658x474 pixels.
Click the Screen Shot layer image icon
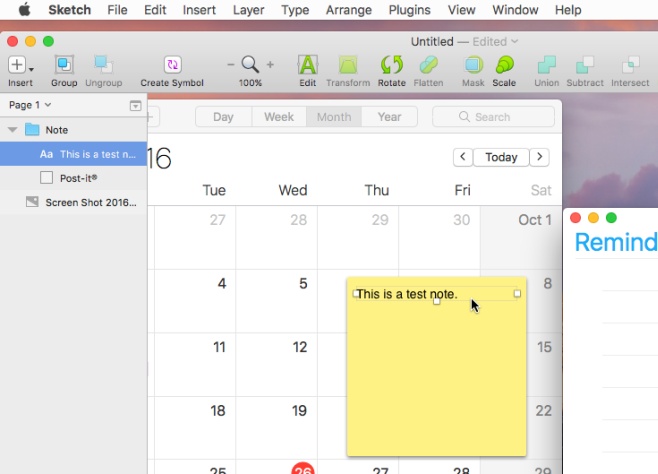[x=32, y=202]
